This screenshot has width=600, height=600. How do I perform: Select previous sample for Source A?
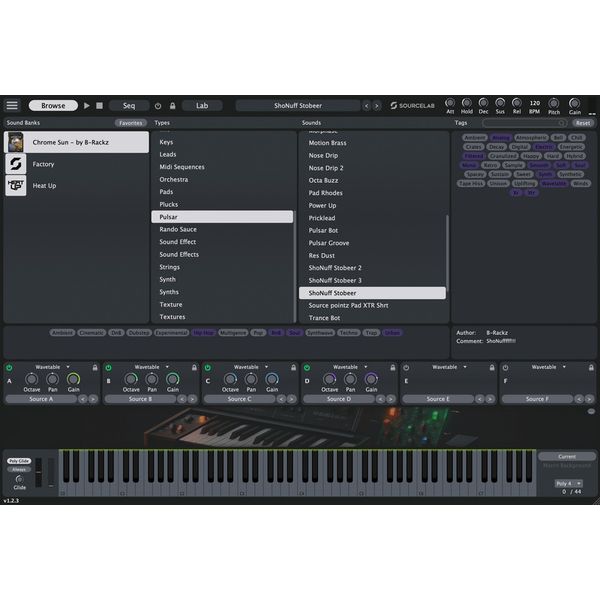pyautogui.click(x=83, y=399)
